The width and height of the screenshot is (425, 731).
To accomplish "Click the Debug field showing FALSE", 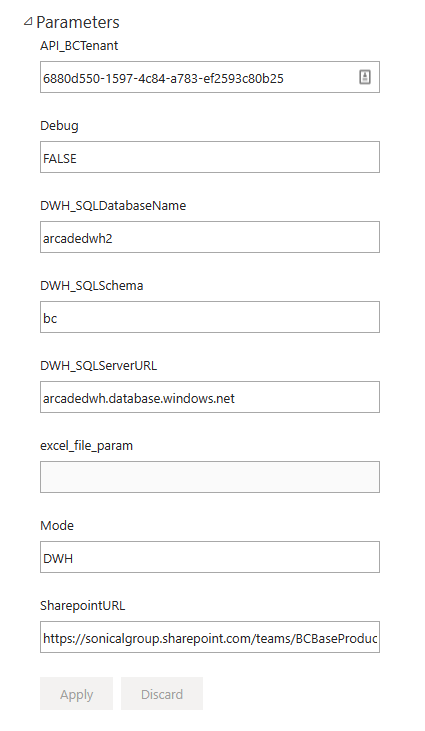I will pos(210,157).
